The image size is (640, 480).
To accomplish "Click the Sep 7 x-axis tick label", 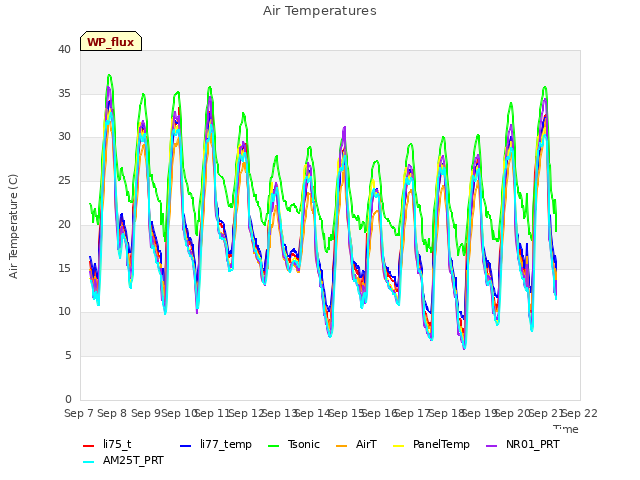I will pyautogui.click(x=80, y=413).
